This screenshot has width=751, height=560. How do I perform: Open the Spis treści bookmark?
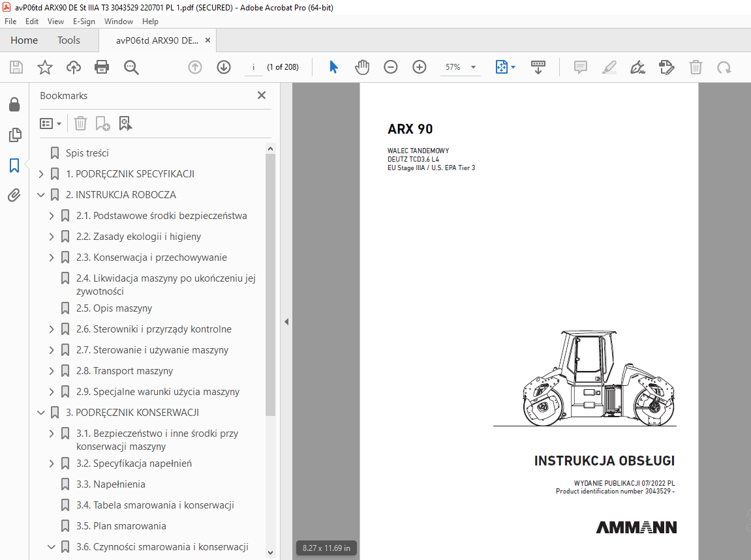[x=87, y=153]
